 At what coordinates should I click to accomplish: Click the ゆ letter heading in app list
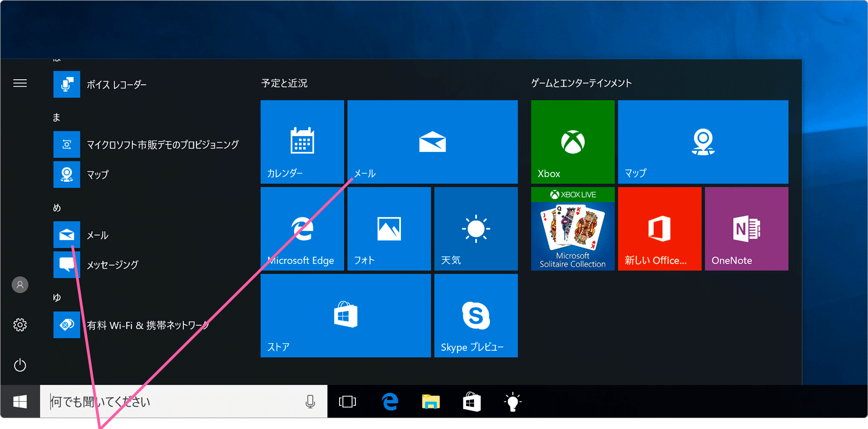click(56, 297)
